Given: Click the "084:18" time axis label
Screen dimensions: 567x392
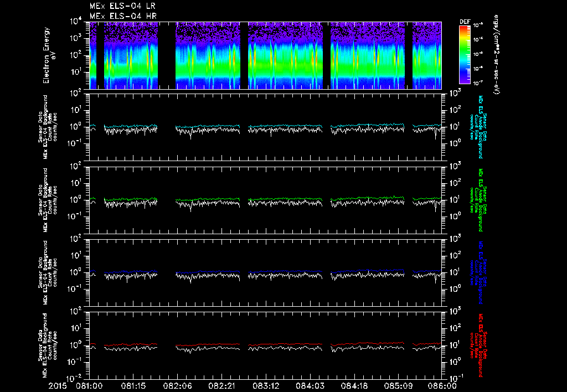Looking at the screenshot, I should tap(354, 386).
